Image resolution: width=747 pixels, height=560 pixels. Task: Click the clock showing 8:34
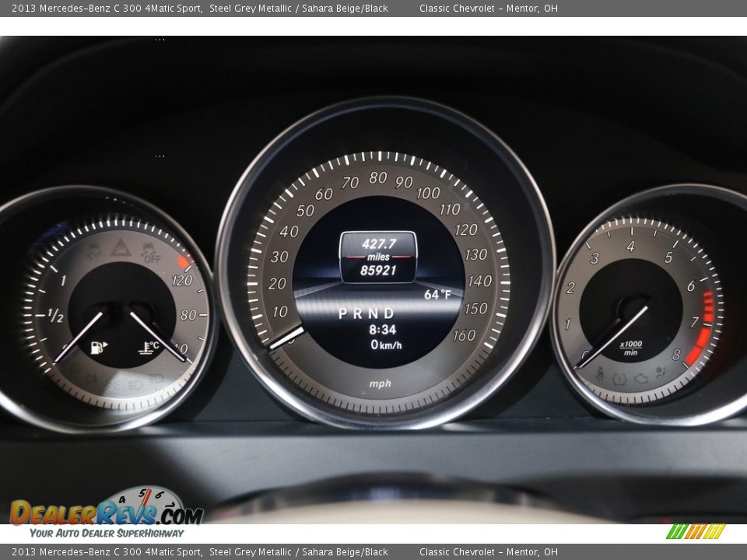(383, 330)
